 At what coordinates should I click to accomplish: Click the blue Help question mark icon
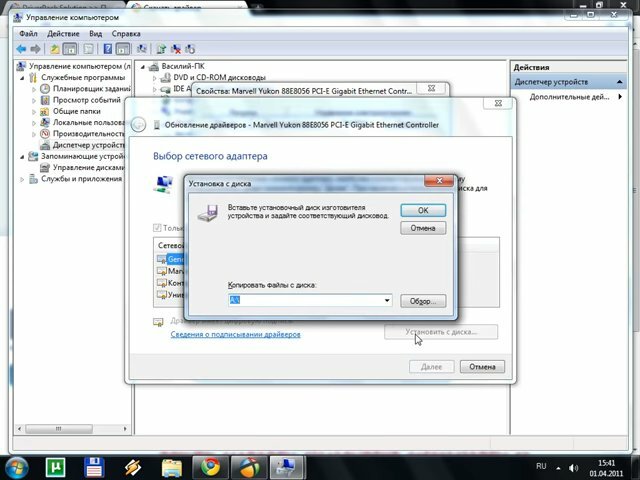pos(108,49)
